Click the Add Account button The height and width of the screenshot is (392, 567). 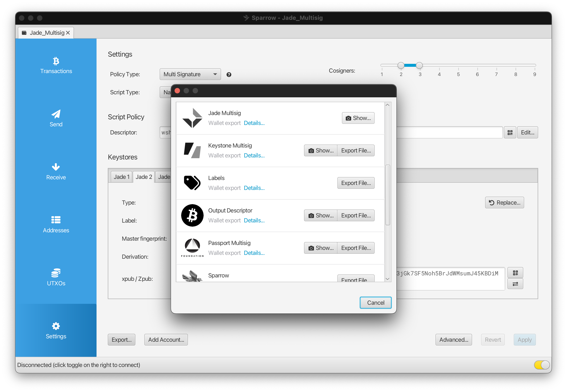pyautogui.click(x=166, y=340)
